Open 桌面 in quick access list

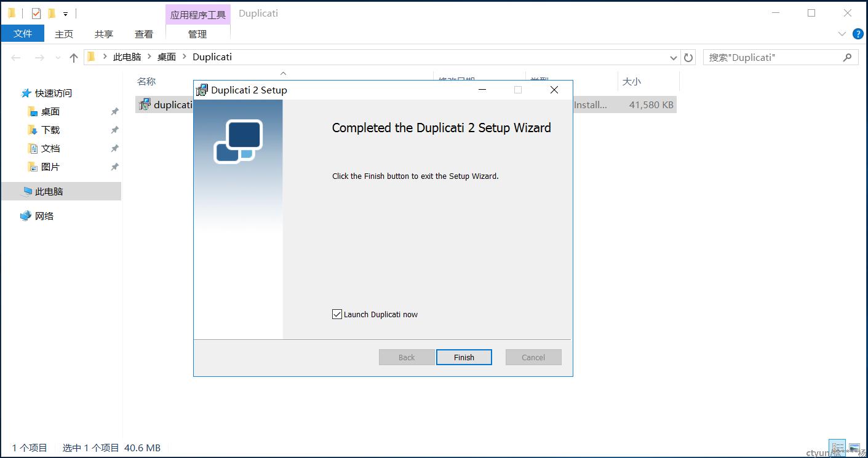tap(50, 111)
